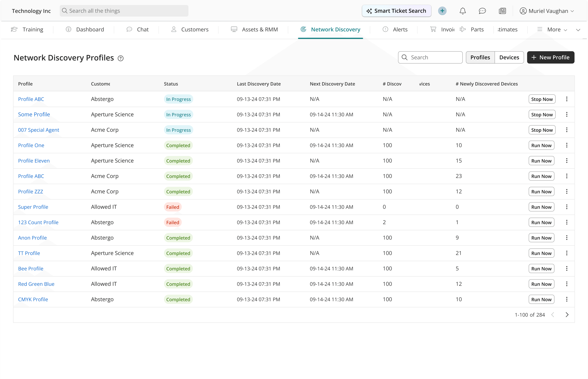Expand the More navigation menu

(x=554, y=29)
